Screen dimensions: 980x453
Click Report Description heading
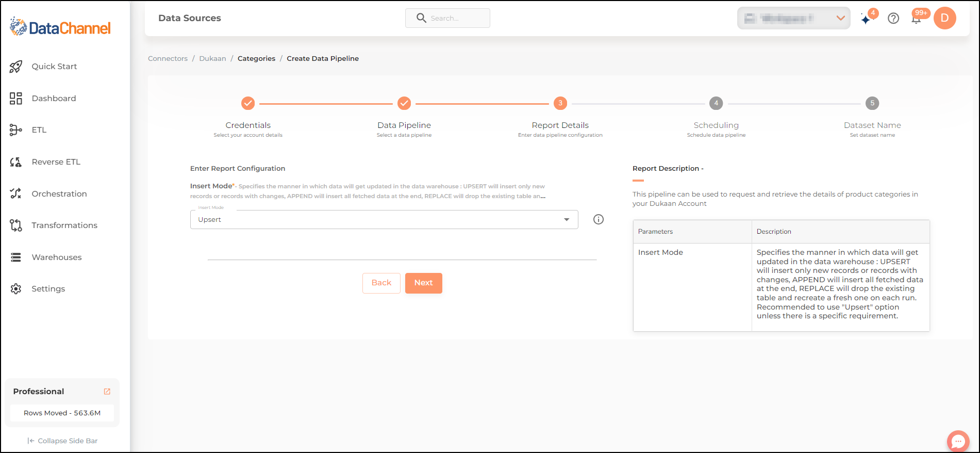coord(668,169)
